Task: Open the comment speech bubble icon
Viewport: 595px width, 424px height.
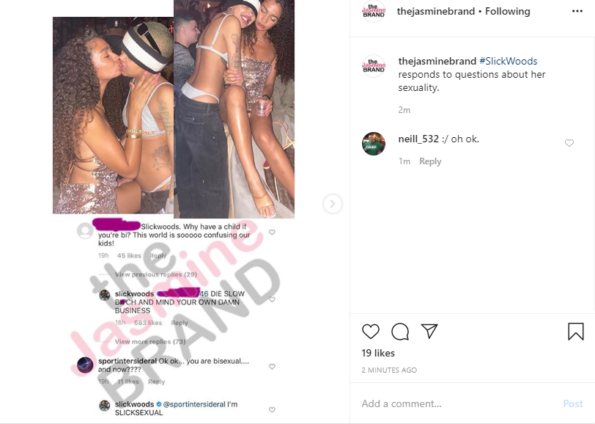Action: click(x=400, y=331)
